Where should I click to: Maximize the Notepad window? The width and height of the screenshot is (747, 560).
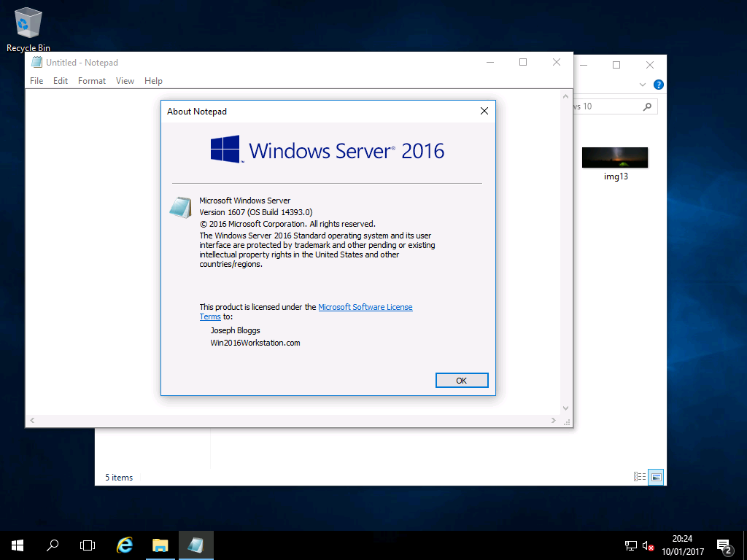[523, 62]
